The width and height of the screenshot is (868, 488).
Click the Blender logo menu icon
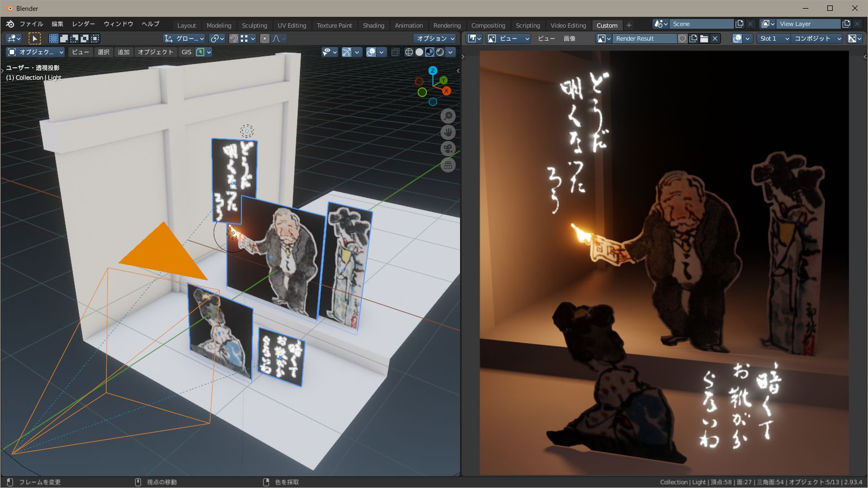10,24
